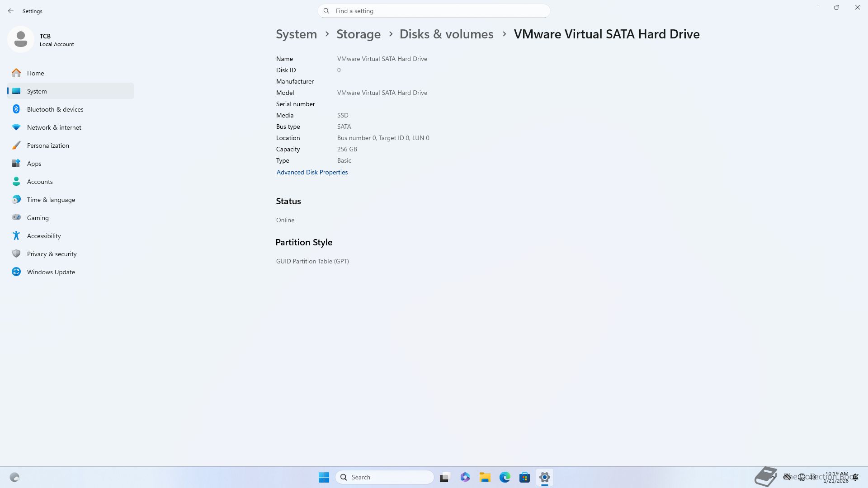
Task: Open Accessibility settings icon
Action: click(16, 236)
